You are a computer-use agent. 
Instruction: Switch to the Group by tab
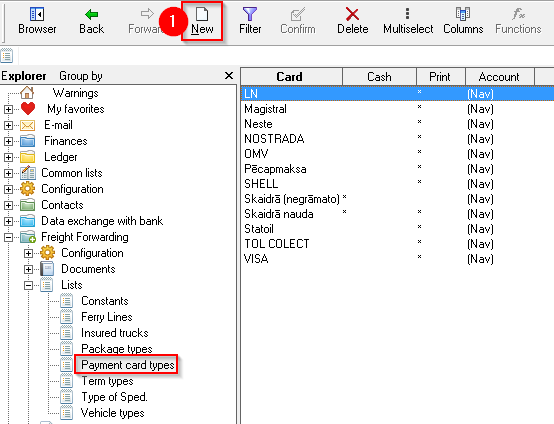[x=81, y=76]
